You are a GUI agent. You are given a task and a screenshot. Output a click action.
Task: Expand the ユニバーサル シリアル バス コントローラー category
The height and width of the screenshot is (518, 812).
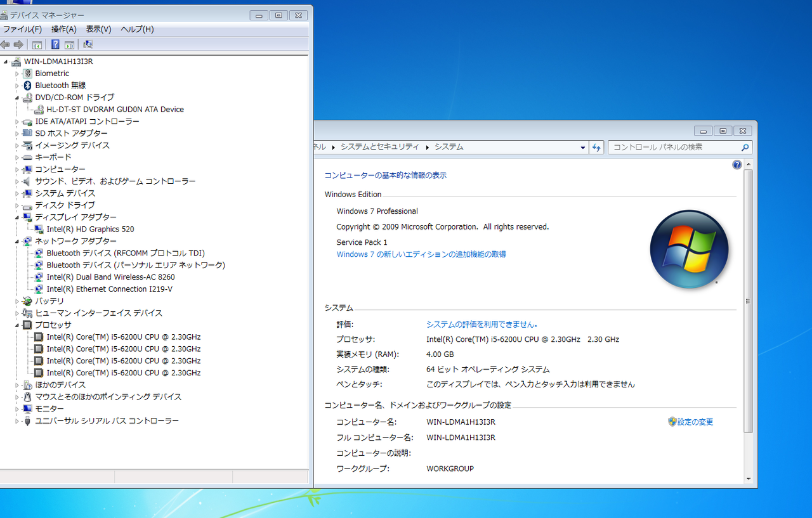tap(18, 421)
